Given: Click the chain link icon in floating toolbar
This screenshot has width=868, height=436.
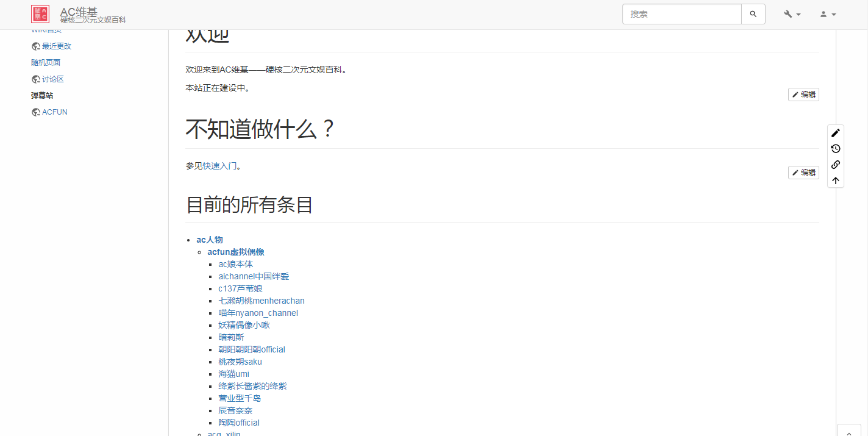Looking at the screenshot, I should click(x=836, y=165).
